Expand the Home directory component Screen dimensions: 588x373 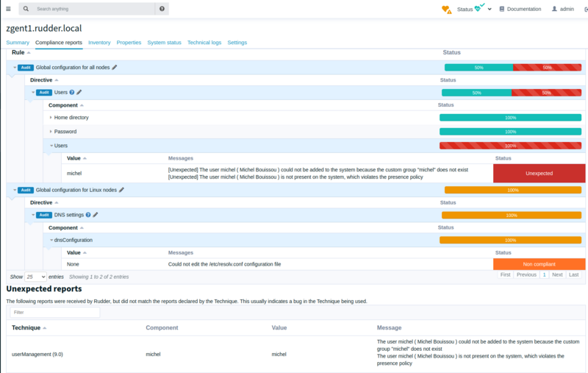[51, 118]
